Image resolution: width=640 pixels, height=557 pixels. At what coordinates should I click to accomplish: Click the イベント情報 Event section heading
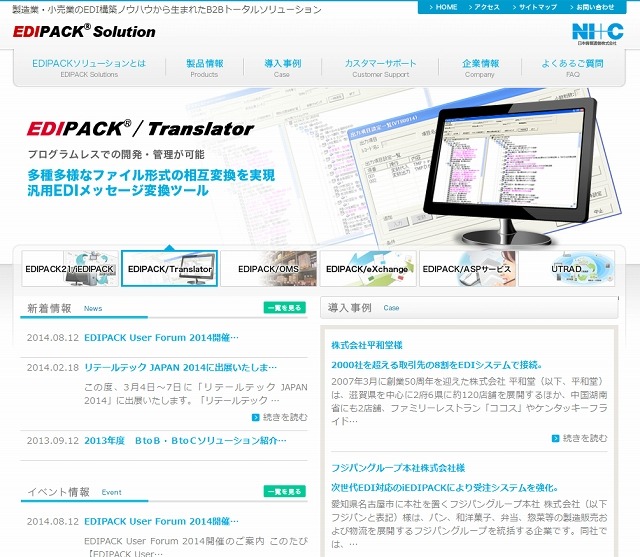pyautogui.click(x=74, y=492)
